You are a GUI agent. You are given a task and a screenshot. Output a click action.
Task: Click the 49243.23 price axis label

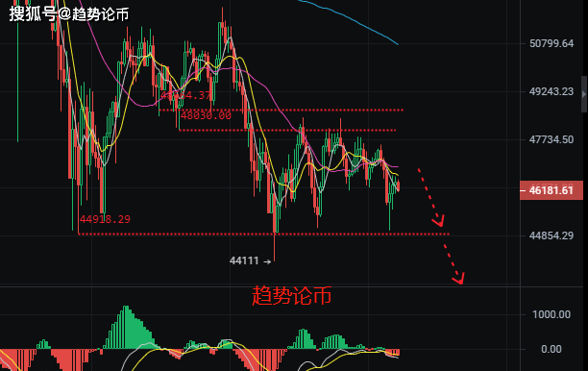click(x=551, y=91)
